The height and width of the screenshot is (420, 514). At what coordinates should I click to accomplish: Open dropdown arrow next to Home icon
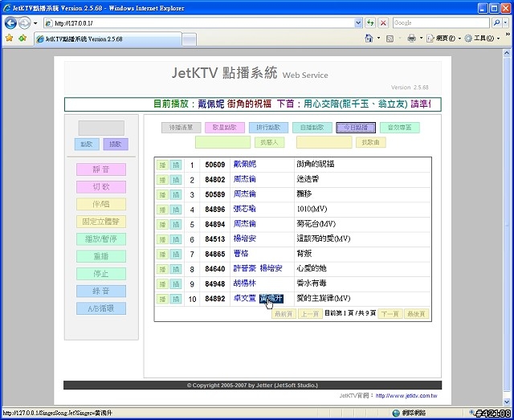tap(378, 39)
